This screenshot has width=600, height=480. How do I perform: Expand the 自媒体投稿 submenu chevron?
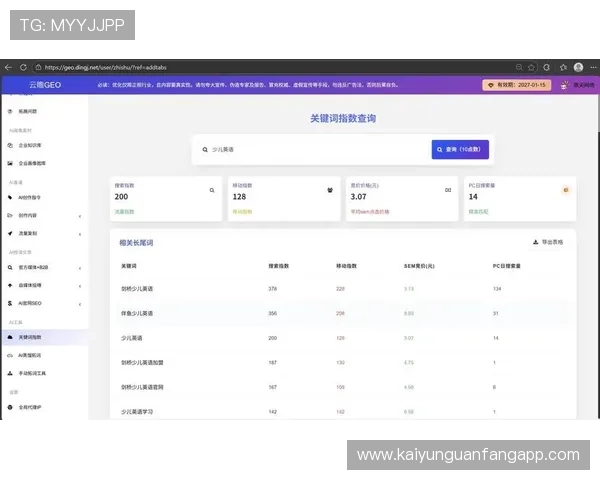pos(80,286)
